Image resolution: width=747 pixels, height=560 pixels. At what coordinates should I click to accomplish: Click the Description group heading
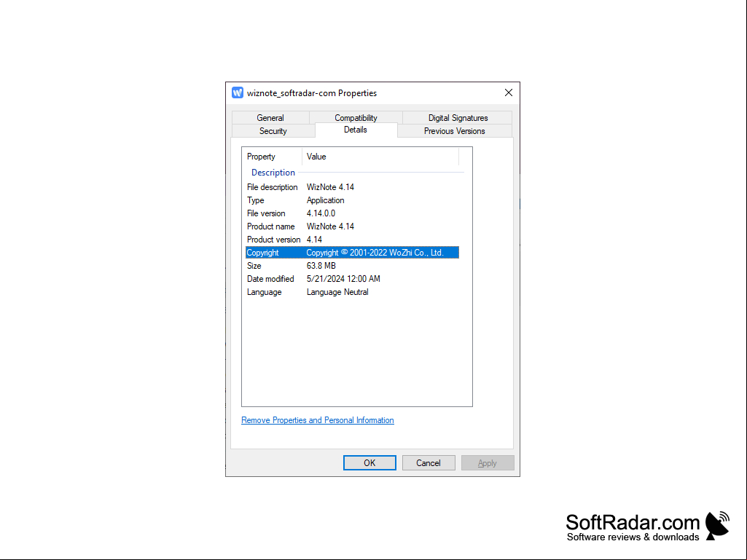[x=273, y=173]
